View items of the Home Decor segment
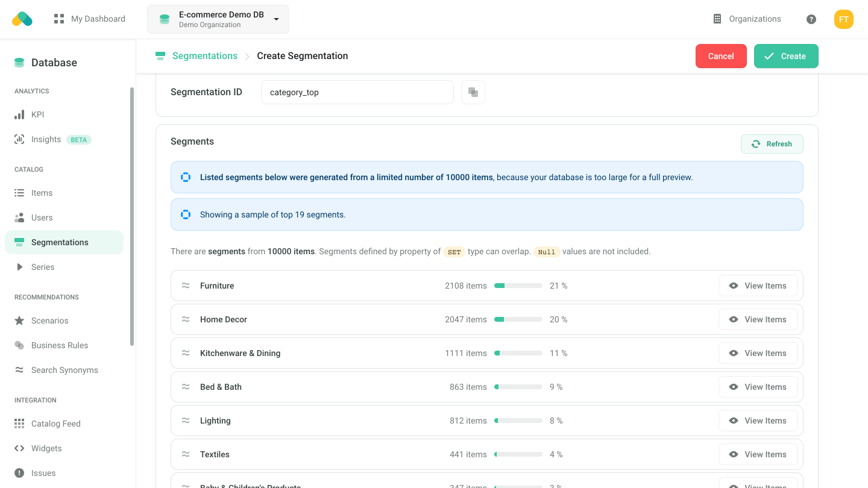 [x=758, y=319]
